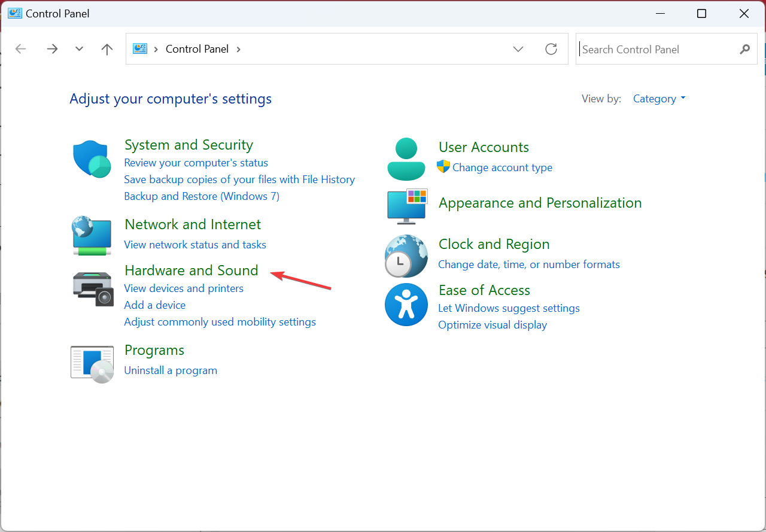
Task: Open the Hardware and Sound printer icon
Action: click(93, 289)
